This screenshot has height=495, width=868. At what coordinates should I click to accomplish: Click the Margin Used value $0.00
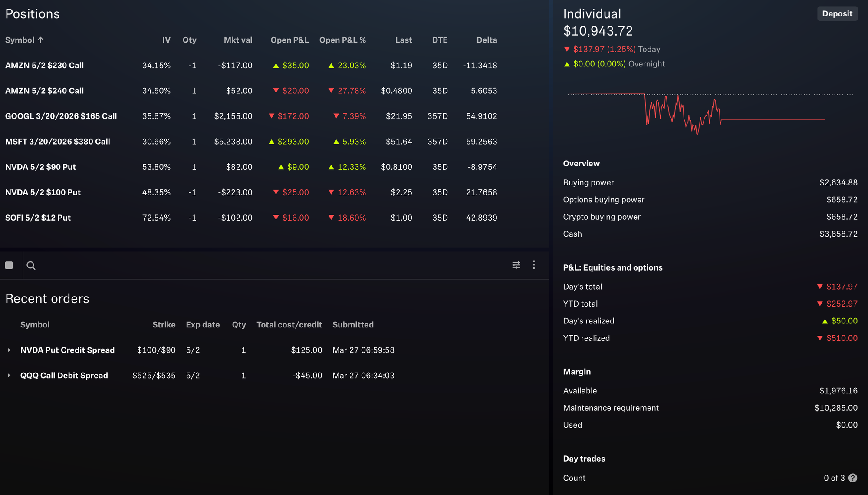click(847, 425)
